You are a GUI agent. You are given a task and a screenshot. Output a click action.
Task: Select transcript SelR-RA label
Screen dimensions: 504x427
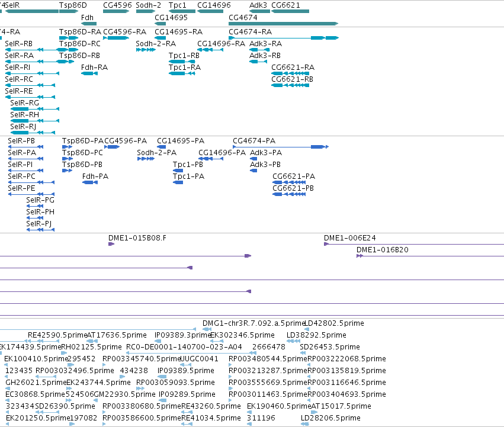pyautogui.click(x=20, y=56)
